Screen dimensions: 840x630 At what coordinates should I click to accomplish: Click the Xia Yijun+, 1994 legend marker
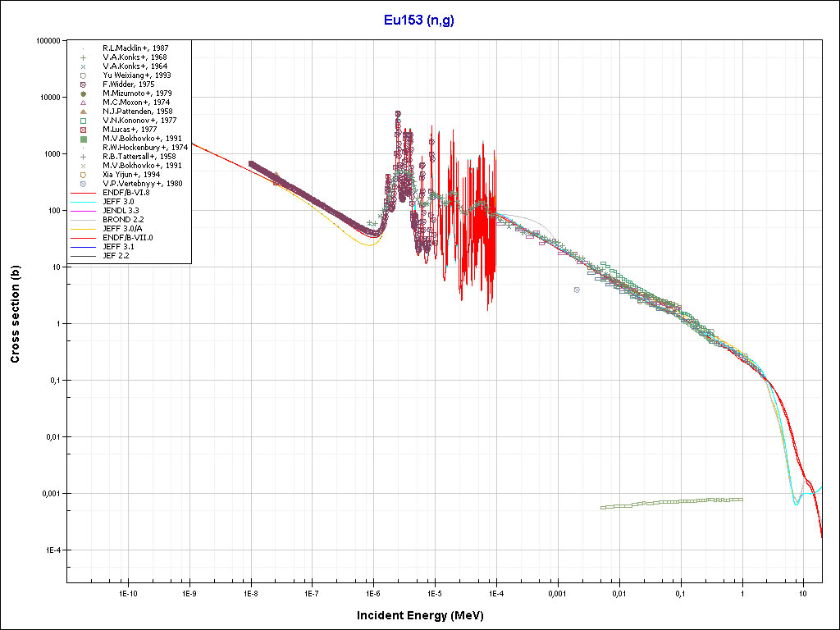click(x=83, y=175)
